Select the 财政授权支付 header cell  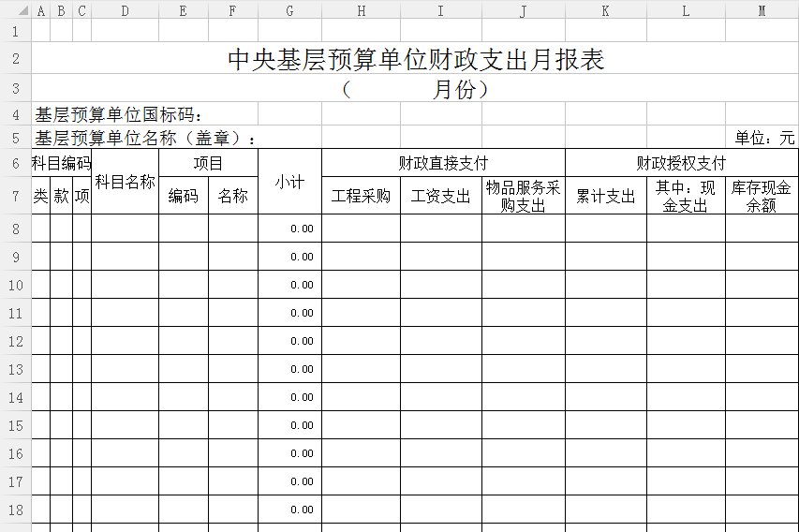click(x=681, y=163)
